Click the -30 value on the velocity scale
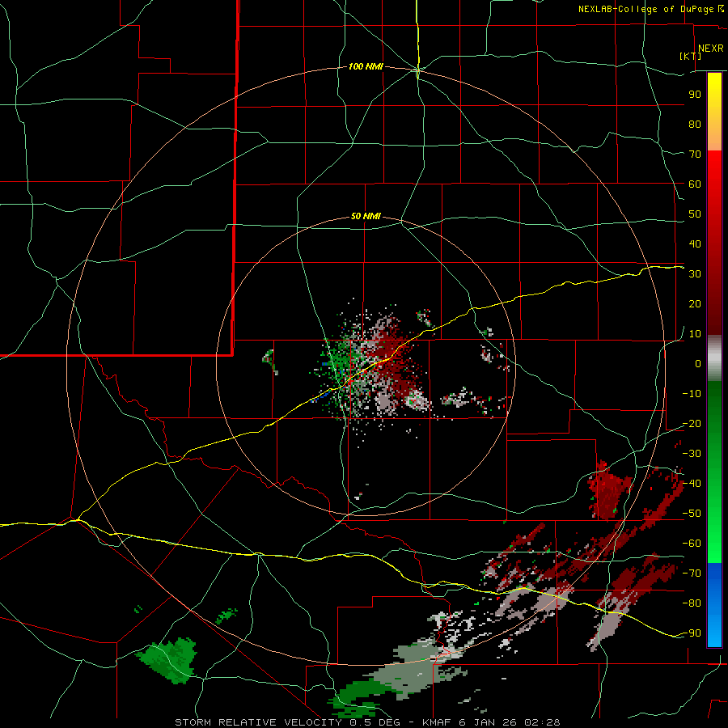The width and height of the screenshot is (728, 728). [692, 454]
